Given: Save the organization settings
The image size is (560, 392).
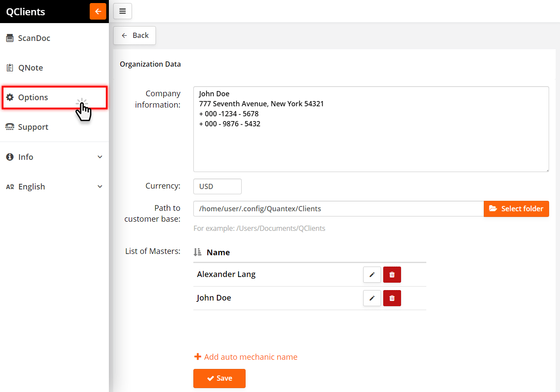Looking at the screenshot, I should point(219,378).
